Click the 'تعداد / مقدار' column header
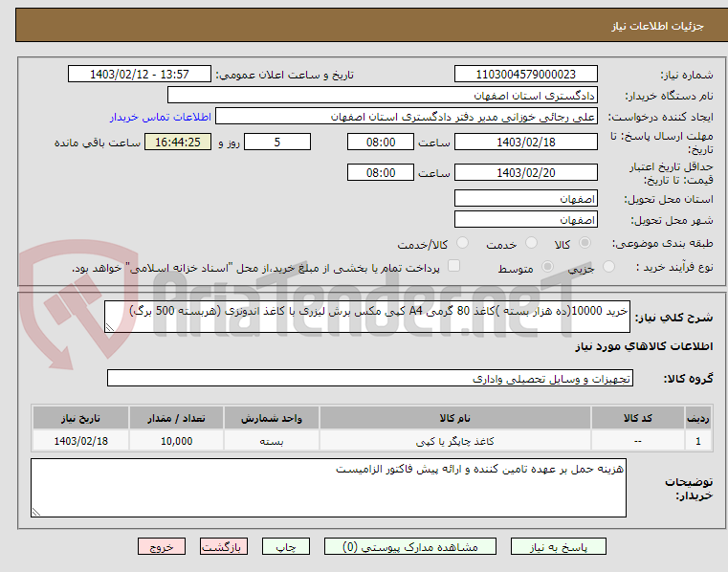The width and height of the screenshot is (728, 572). point(176,418)
